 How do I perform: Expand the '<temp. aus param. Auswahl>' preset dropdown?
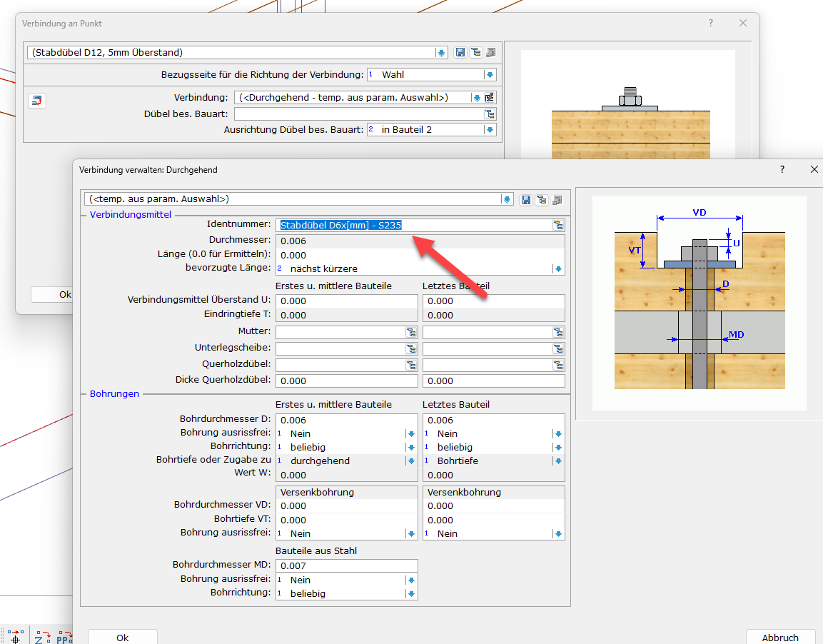(507, 199)
